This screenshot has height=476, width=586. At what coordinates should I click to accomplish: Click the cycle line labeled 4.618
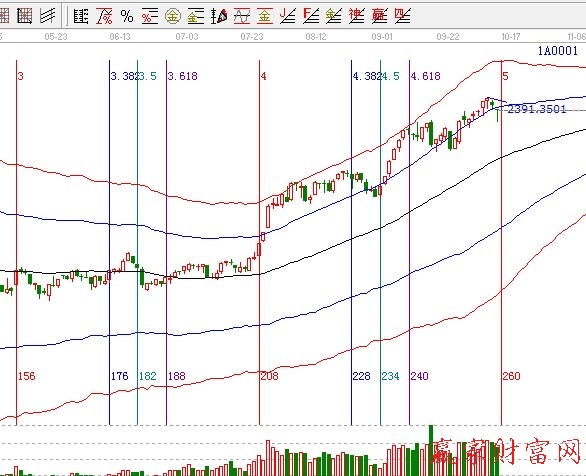[410, 242]
